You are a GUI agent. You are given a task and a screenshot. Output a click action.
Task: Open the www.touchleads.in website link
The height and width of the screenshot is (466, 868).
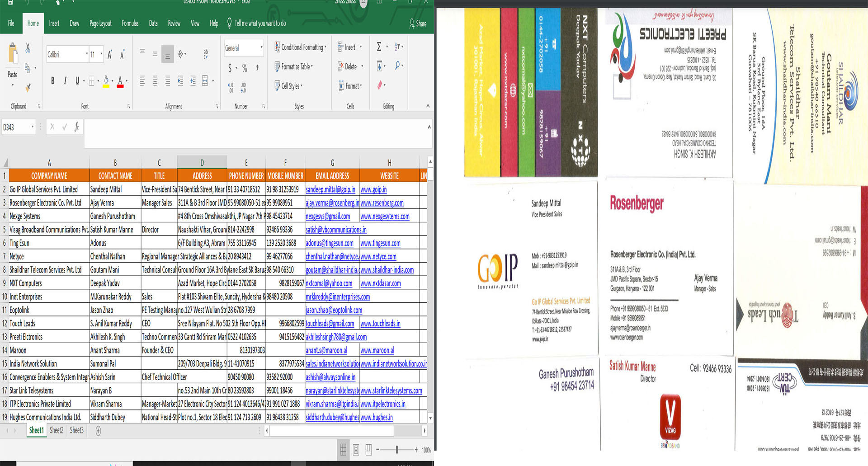380,324
